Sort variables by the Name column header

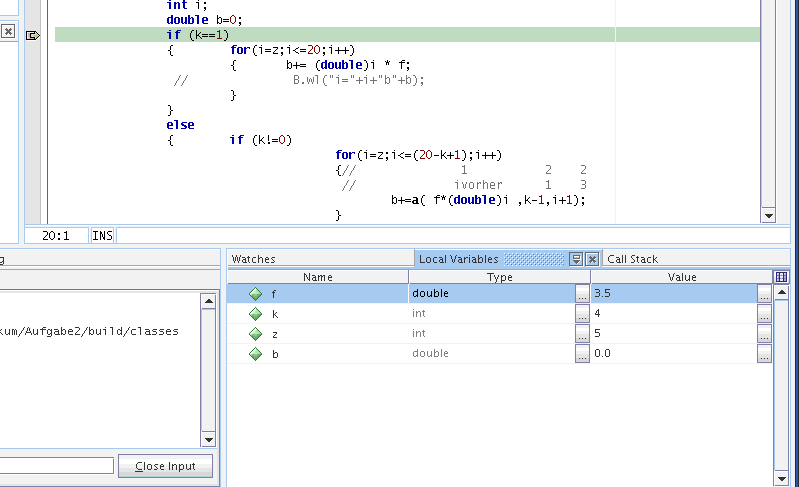[317, 277]
